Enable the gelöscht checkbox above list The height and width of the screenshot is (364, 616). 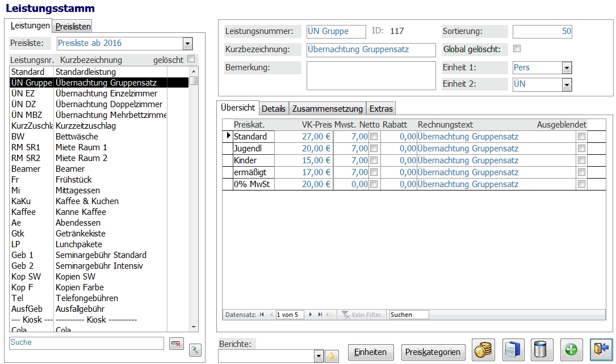(x=191, y=59)
